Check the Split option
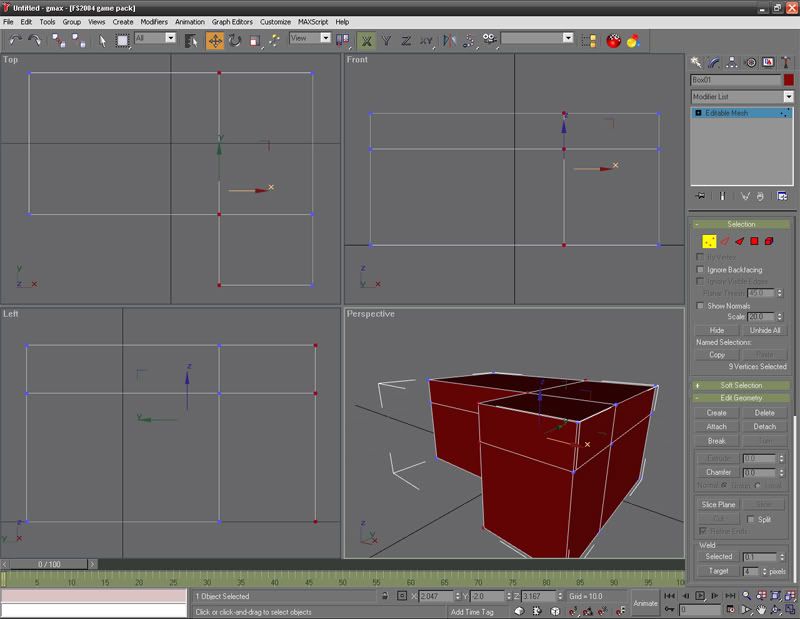 (x=751, y=520)
